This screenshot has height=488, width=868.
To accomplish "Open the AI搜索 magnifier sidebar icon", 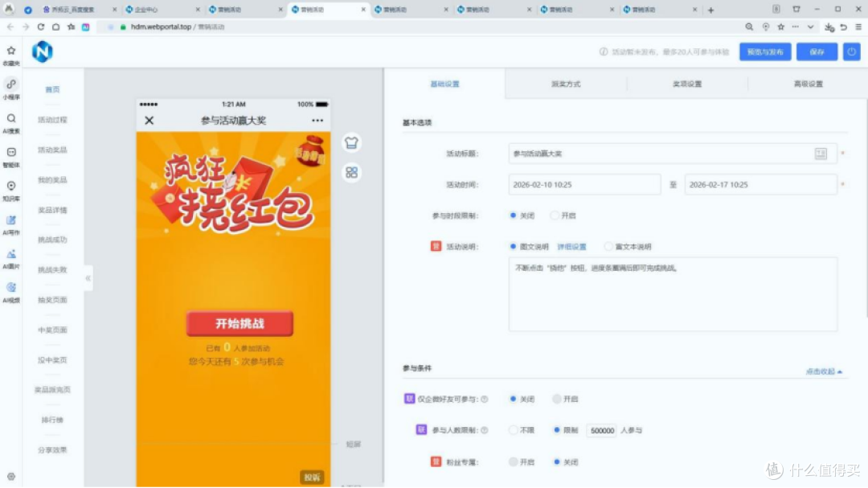I will click(11, 118).
